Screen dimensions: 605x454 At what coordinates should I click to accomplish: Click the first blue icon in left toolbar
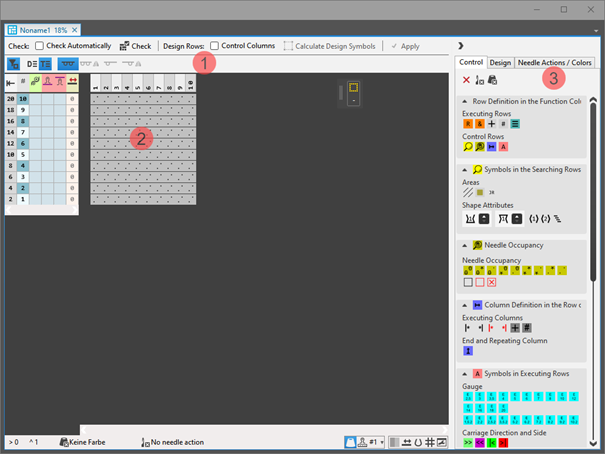click(x=13, y=63)
